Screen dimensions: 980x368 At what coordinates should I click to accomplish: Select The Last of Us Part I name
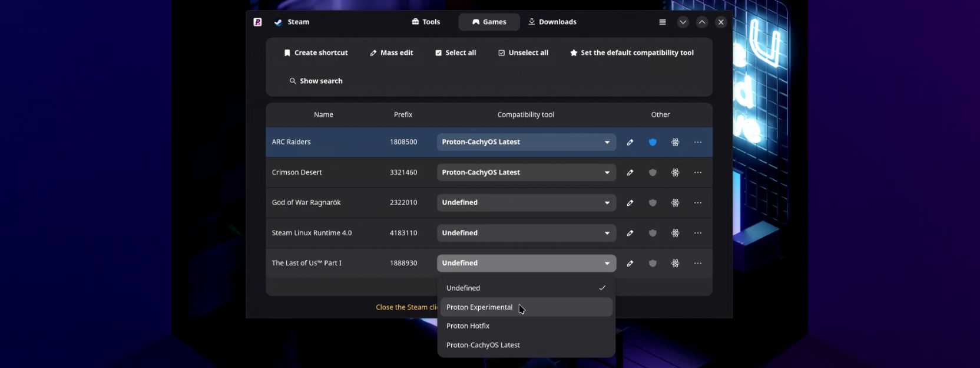(x=306, y=263)
